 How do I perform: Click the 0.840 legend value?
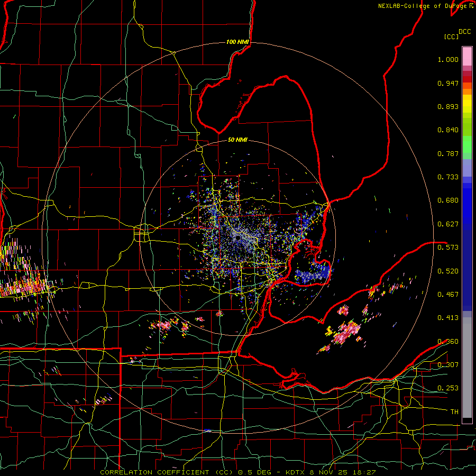coord(448,130)
